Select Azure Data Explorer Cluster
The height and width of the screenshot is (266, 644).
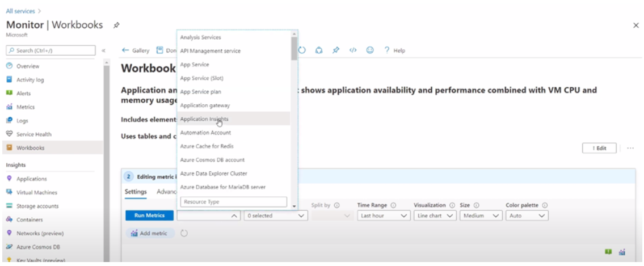coord(233,173)
